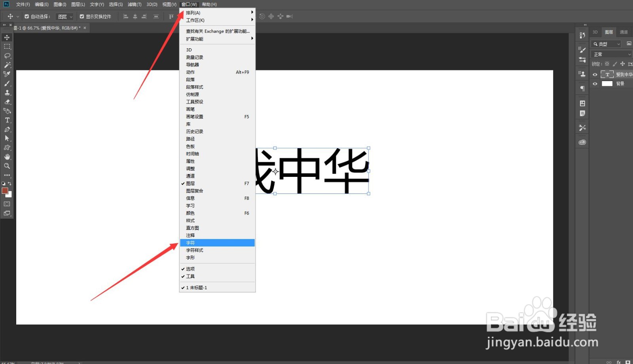Toggle the checked 选项 menu entry
Image resolution: width=633 pixels, height=364 pixels.
[217, 269]
